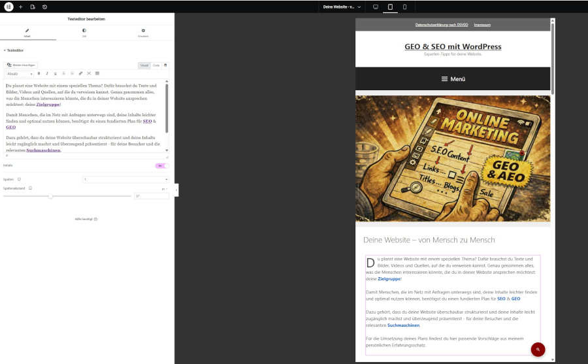This screenshot has height=364, width=588.
Task: Switch to tablet preview mode
Action: click(x=390, y=7)
